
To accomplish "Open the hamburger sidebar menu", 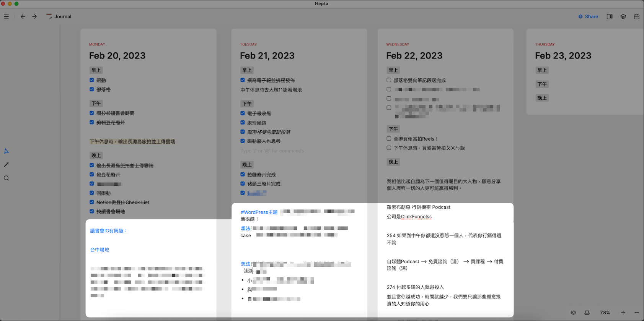I will [x=7, y=16].
